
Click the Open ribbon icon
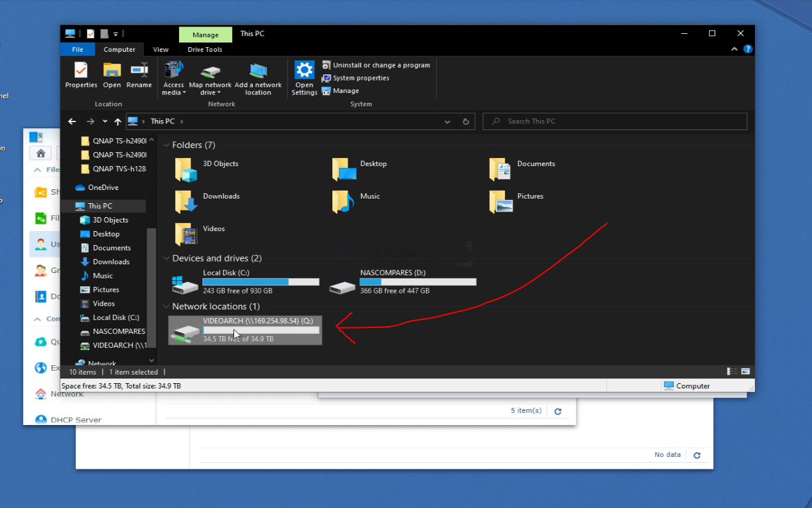click(x=112, y=75)
